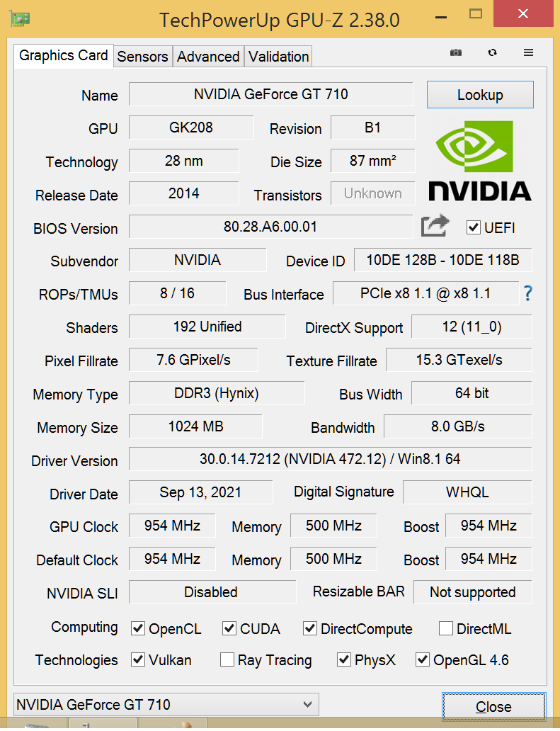560x731 pixels.
Task: Open the Advanced tab
Action: pos(208,57)
